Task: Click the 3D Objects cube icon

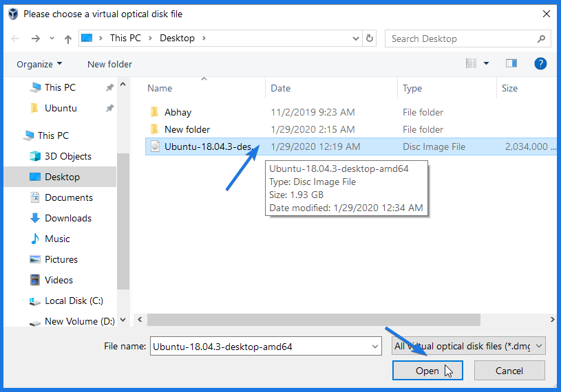Action: coord(34,157)
